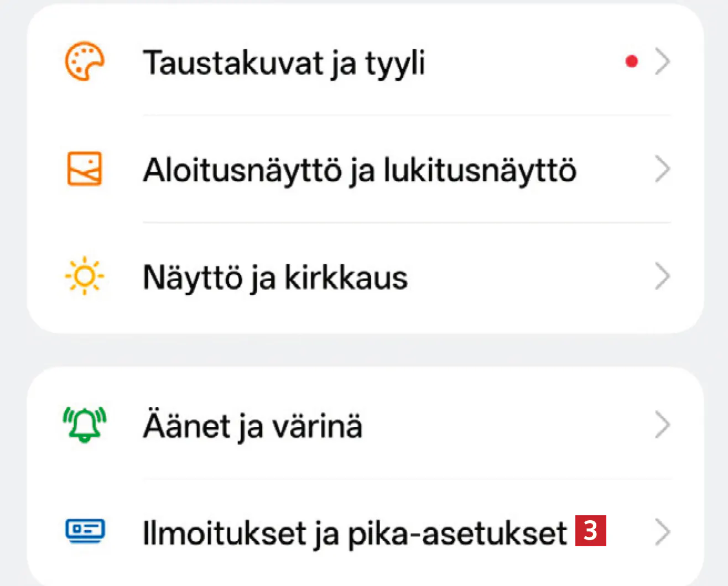Click the Aloitusnäyttö ja lukitusnäyttö chevron arrow
The image size is (728, 586).
(662, 169)
